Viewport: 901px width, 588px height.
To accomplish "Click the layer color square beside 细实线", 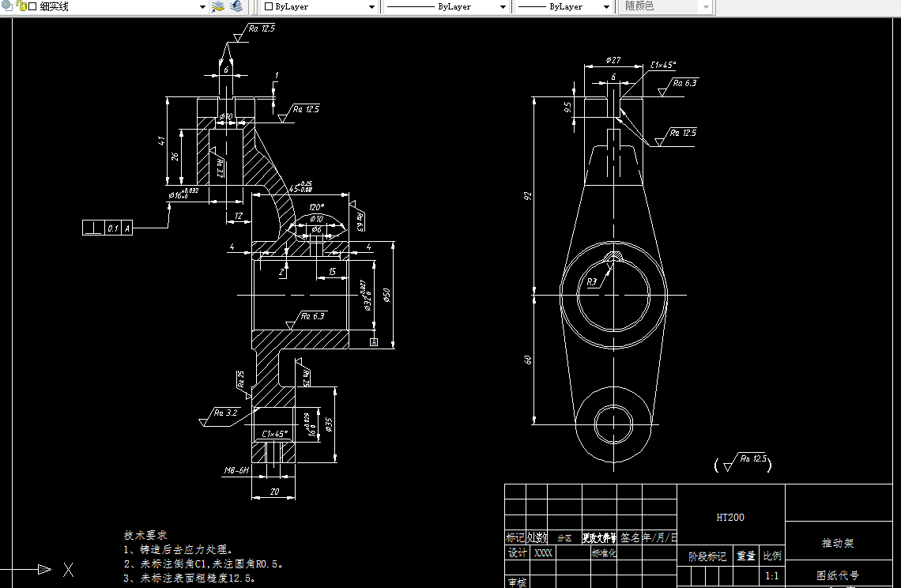I will [32, 7].
